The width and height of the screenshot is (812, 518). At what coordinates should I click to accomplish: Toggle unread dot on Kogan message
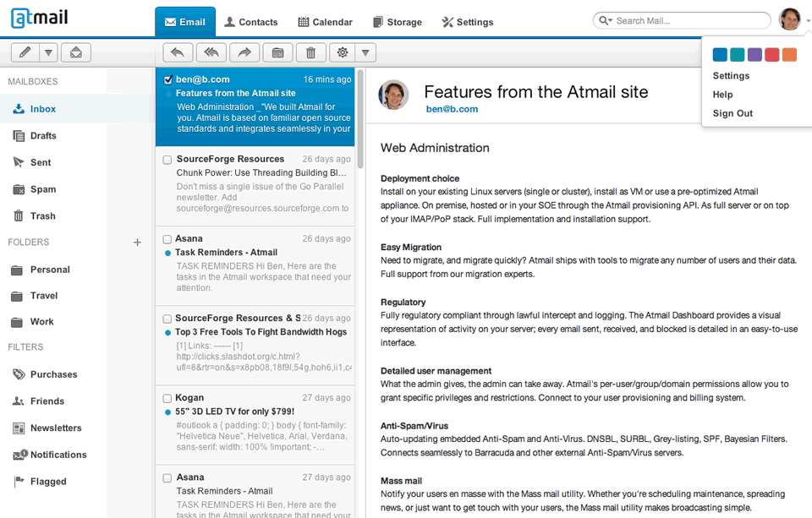point(167,412)
